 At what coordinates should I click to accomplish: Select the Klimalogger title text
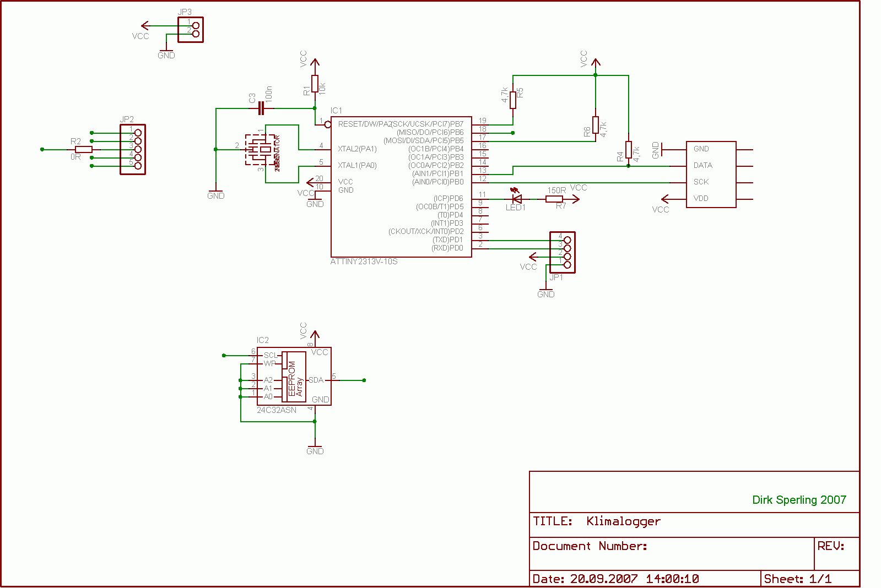pyautogui.click(x=623, y=521)
